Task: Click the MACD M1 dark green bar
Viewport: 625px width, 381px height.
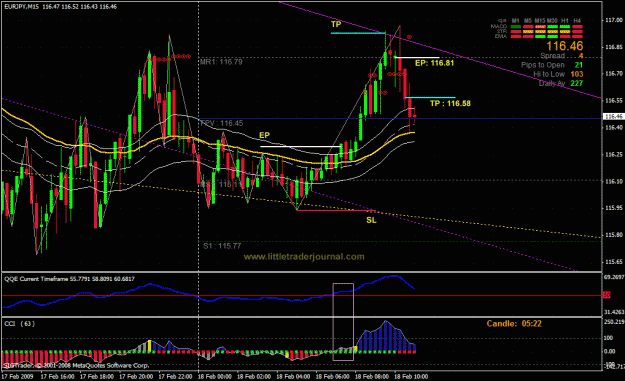Action: tap(516, 27)
